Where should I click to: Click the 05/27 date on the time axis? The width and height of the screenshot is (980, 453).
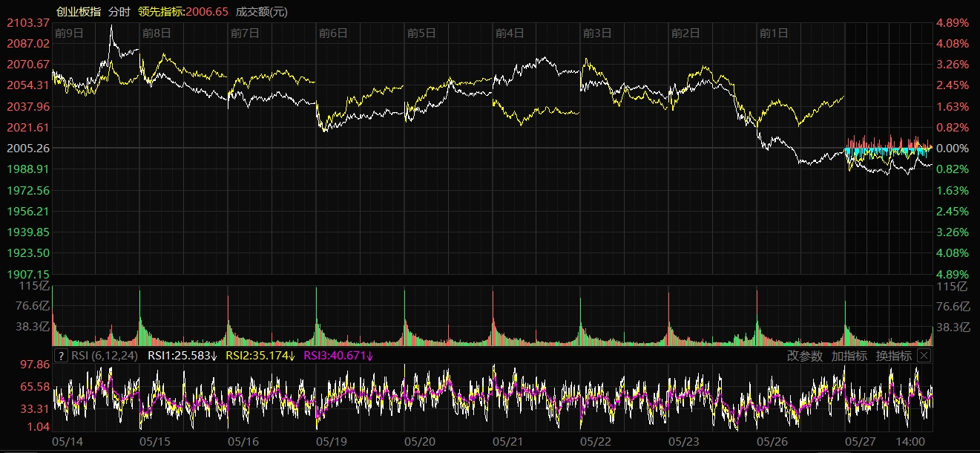(x=861, y=442)
